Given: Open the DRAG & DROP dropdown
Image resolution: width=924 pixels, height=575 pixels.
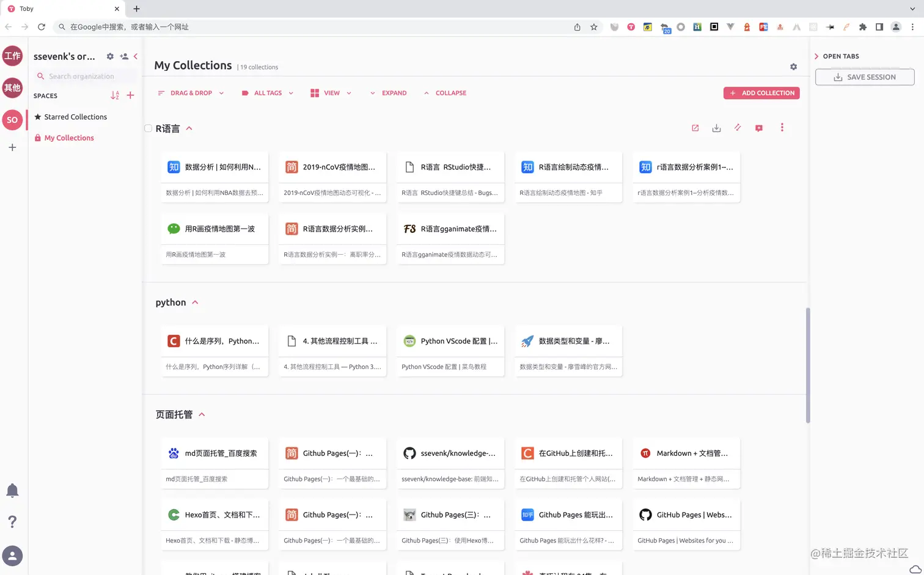Looking at the screenshot, I should point(191,93).
